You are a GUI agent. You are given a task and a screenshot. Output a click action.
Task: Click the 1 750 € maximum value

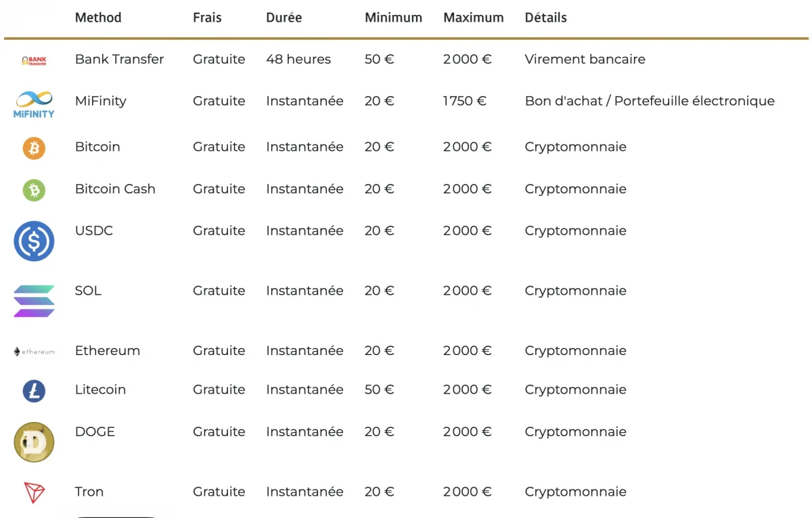pos(465,101)
